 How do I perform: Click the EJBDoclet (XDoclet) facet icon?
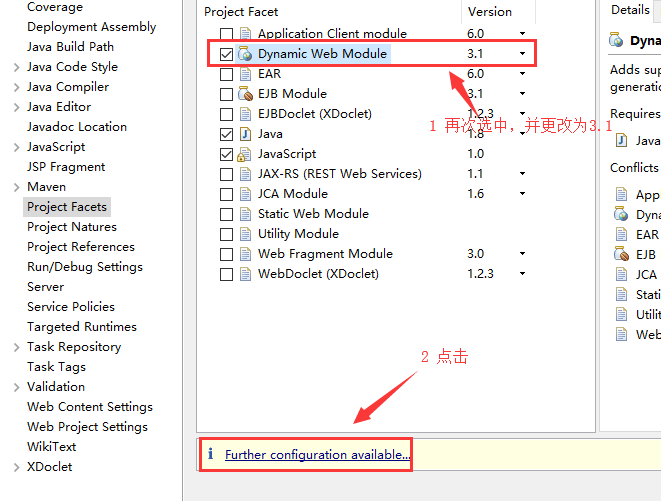245,114
